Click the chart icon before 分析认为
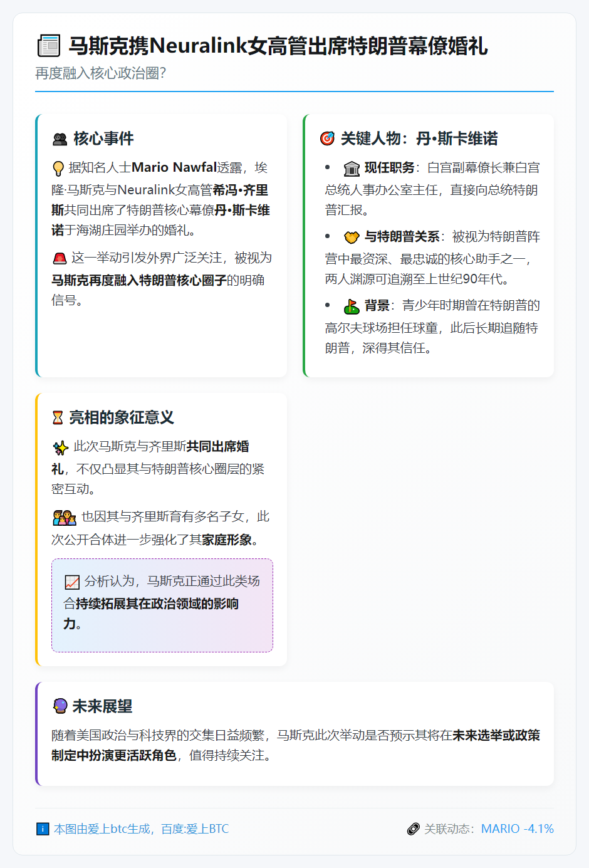589x868 pixels. pyautogui.click(x=72, y=582)
